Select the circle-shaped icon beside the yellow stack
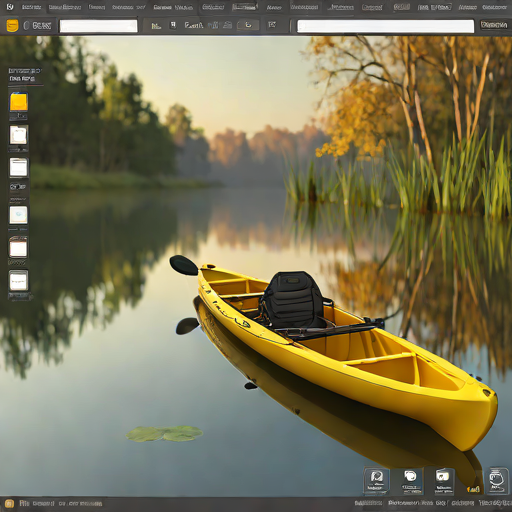 coord(26,25)
